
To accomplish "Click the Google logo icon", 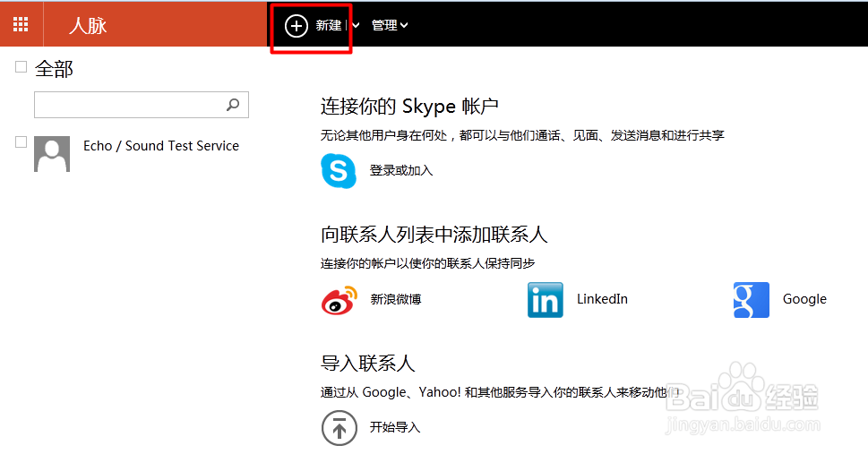I will 751,300.
